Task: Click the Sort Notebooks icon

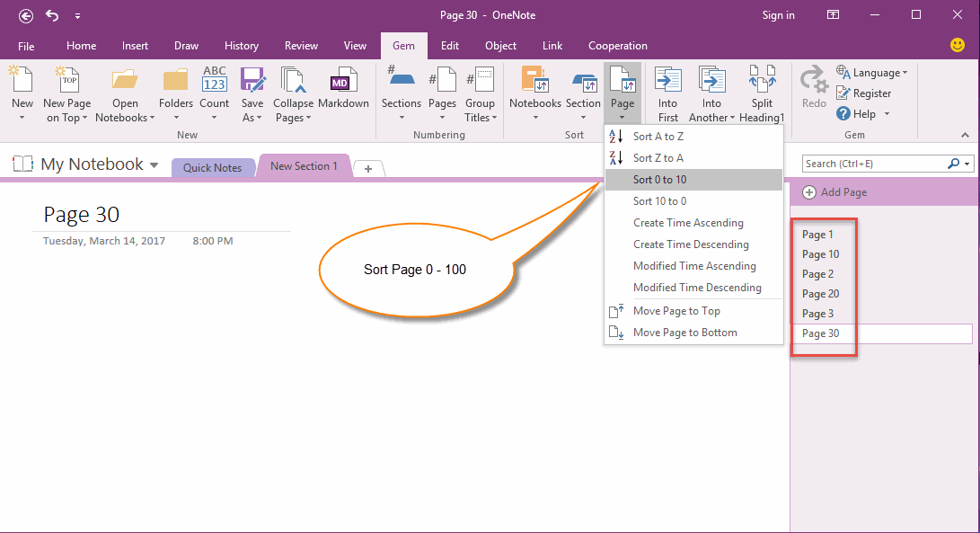Action: [535, 80]
